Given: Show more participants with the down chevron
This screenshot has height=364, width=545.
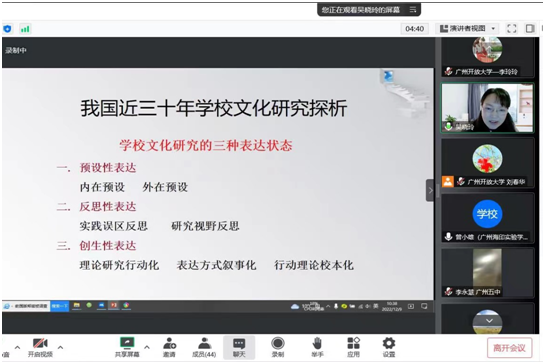Looking at the screenshot, I should tap(489, 321).
